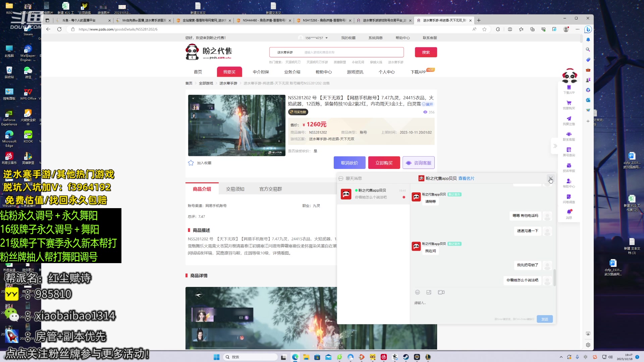This screenshot has width=644, height=362.
Task: Open Microsoft Store from taskbar
Action: [x=317, y=357]
